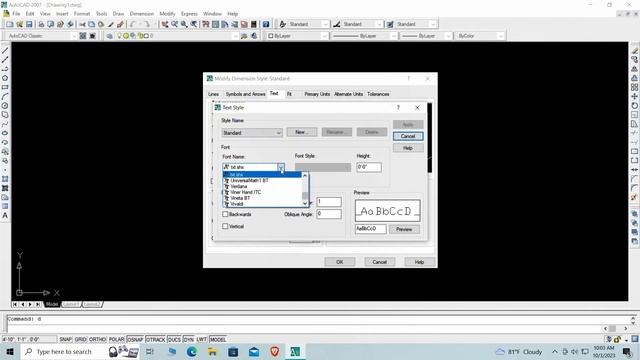
Task: Select the Circle tool in Draw toolbar
Action: click(x=5, y=106)
